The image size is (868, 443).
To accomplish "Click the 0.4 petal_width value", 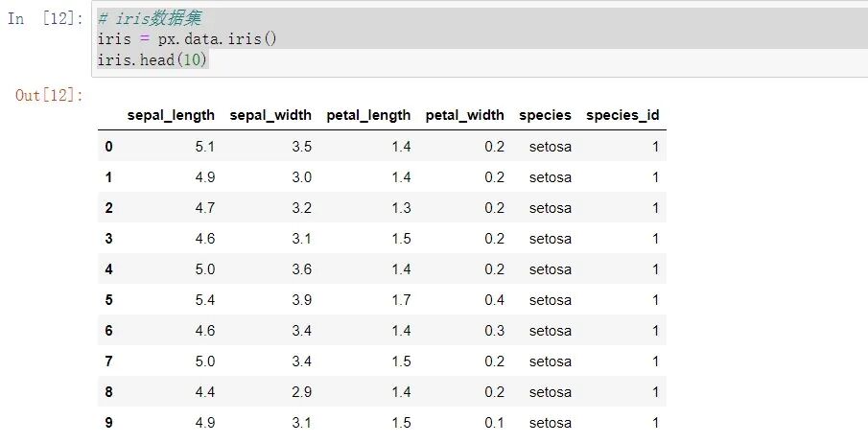I will (x=494, y=300).
